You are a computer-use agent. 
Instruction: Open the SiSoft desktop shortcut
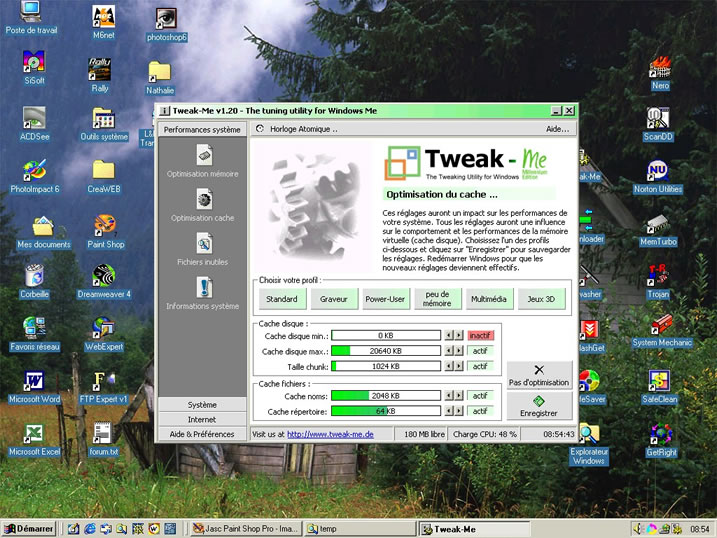pos(34,68)
